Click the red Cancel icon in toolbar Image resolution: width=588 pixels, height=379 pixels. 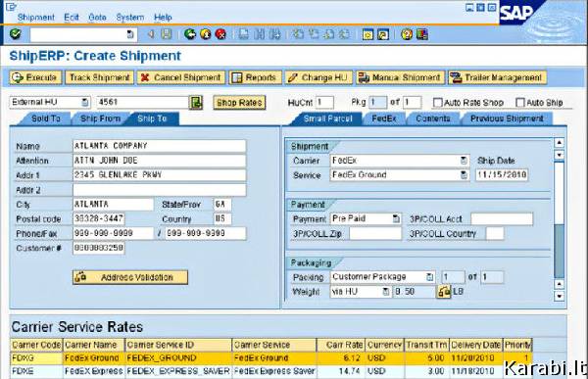[220, 34]
